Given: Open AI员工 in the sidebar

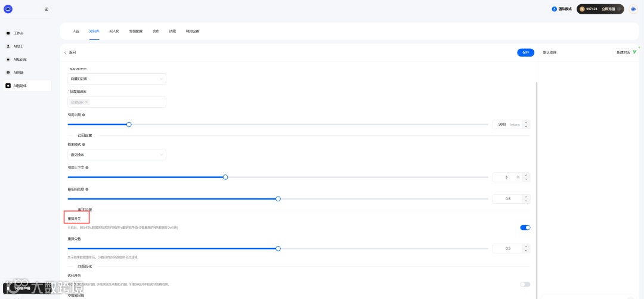Looking at the screenshot, I should tap(18, 46).
